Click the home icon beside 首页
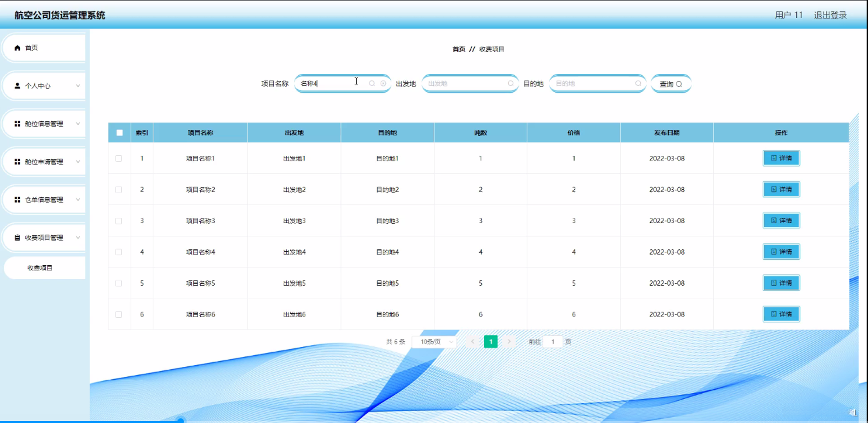The height and width of the screenshot is (423, 868). click(x=17, y=48)
